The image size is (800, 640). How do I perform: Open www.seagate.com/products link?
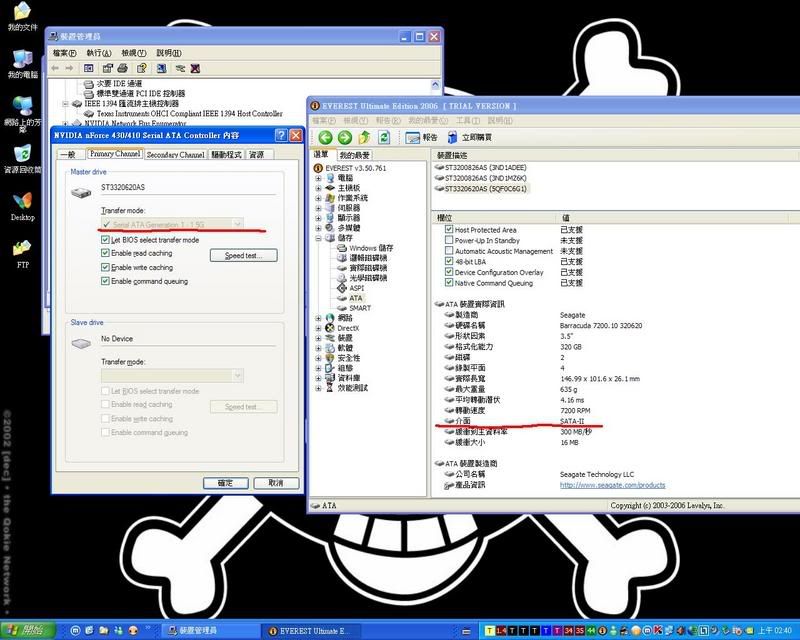tap(612, 485)
